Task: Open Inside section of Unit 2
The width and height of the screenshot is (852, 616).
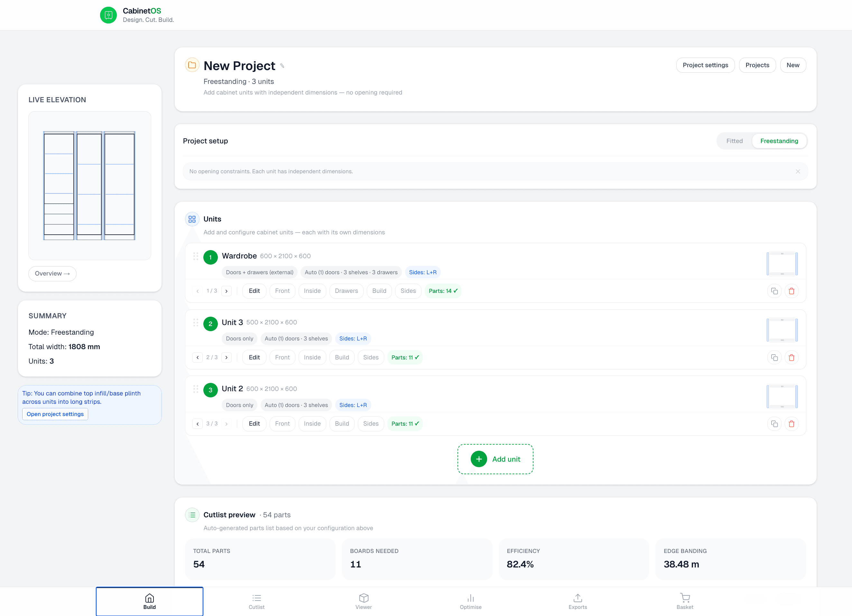Action: (312, 424)
